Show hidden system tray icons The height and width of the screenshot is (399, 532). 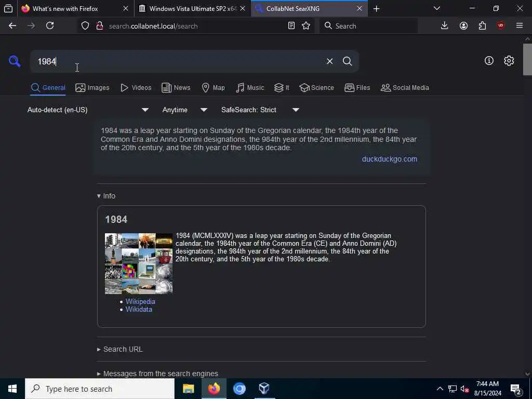click(440, 389)
